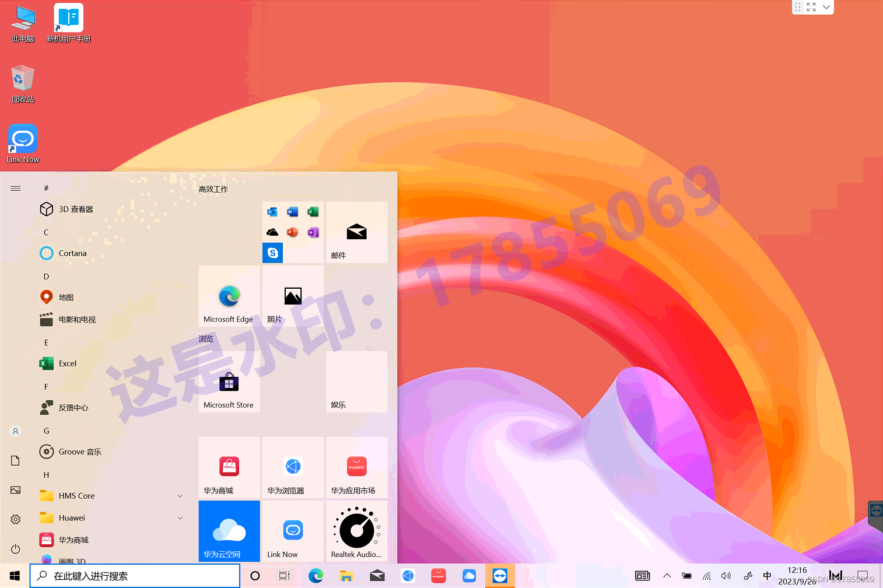Screen dimensions: 883x588
Task: Launch 3D 查看器 from the app list
Action: (111, 209)
